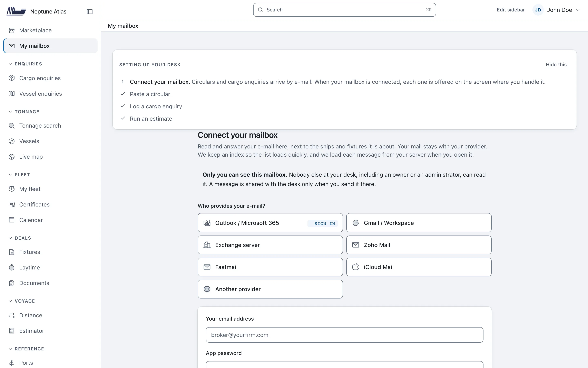Click the Live map globe icon
The width and height of the screenshot is (588, 368).
point(12,157)
